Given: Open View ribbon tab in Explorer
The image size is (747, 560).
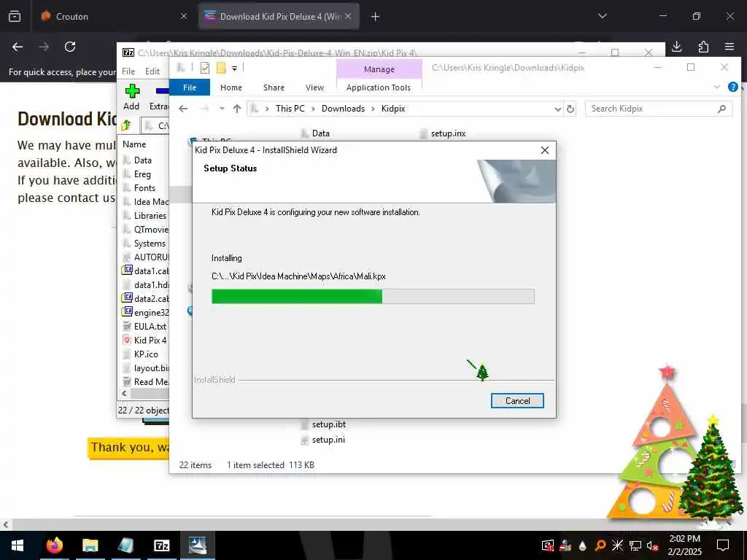Looking at the screenshot, I should 315,87.
